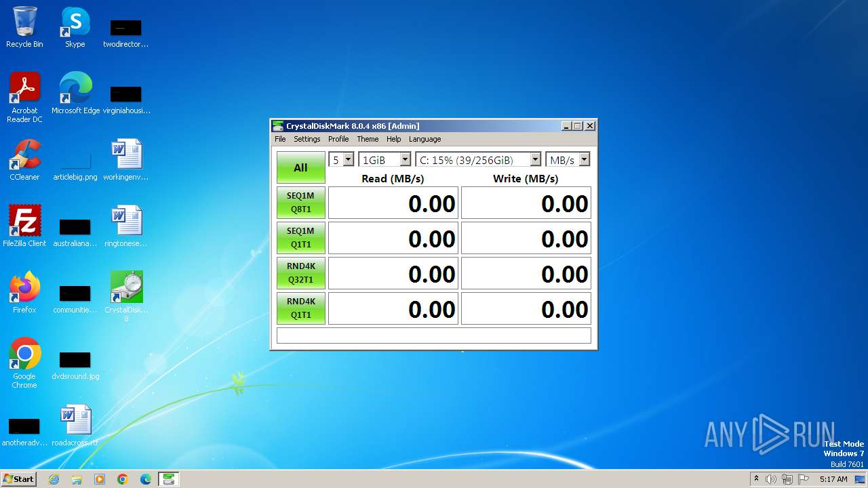Open the File menu
Screen dimensions: 868x488
click(280, 139)
